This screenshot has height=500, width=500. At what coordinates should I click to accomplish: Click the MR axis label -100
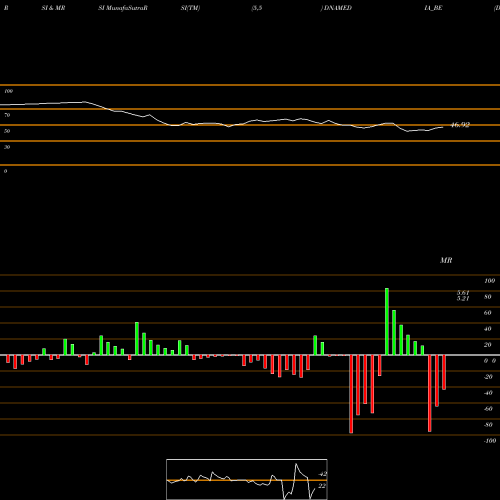pyautogui.click(x=490, y=441)
